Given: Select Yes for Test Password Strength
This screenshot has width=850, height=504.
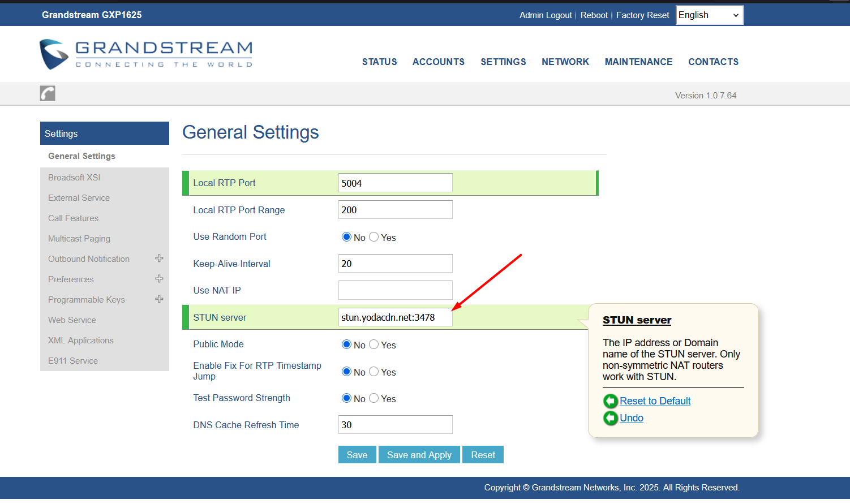Looking at the screenshot, I should coord(374,398).
